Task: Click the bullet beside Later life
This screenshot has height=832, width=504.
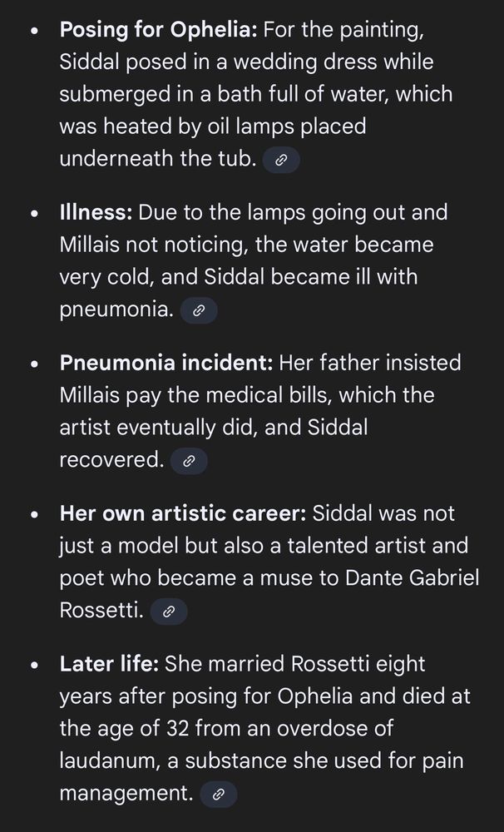Action: point(35,666)
